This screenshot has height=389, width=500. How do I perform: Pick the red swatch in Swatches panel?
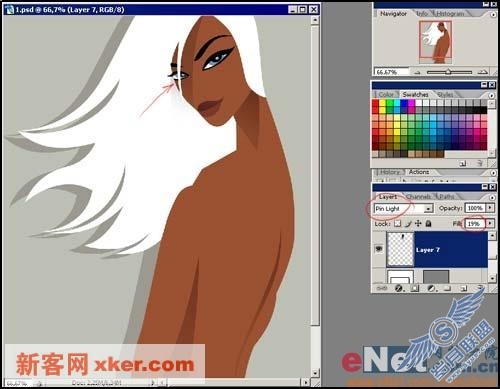click(x=375, y=103)
